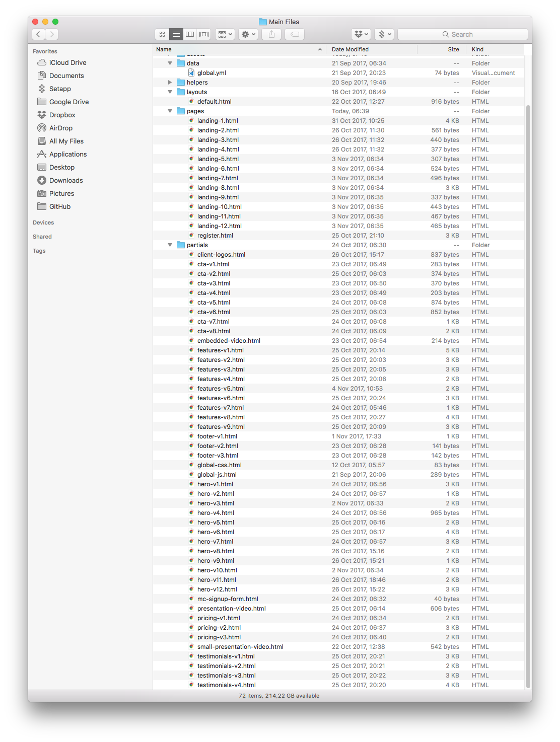Switch to list view in toolbar
560x742 pixels.
176,34
